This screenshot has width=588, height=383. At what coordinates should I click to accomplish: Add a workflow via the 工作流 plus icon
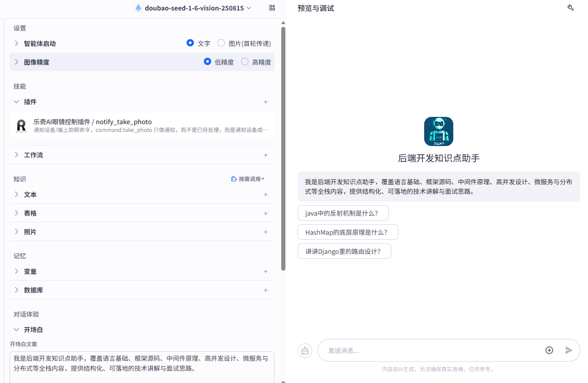click(x=266, y=155)
